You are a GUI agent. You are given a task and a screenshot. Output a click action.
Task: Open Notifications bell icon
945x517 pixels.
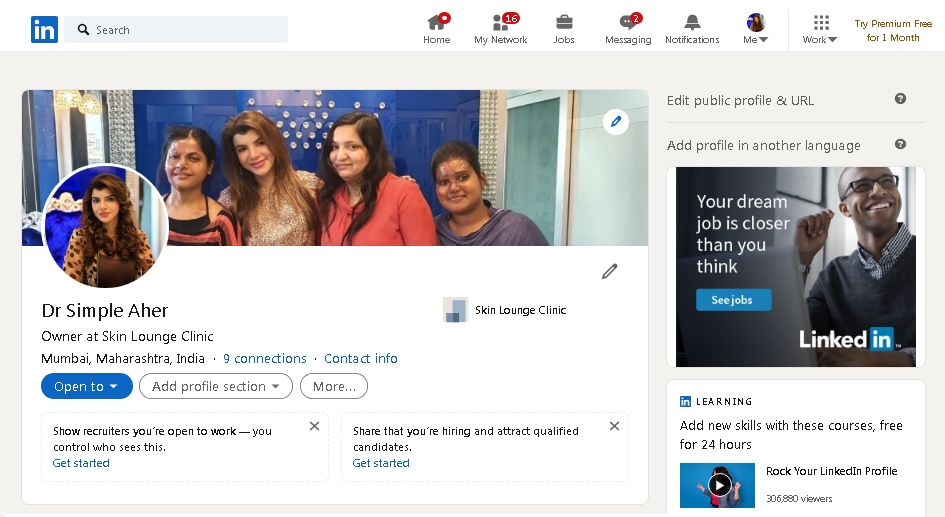tap(692, 22)
